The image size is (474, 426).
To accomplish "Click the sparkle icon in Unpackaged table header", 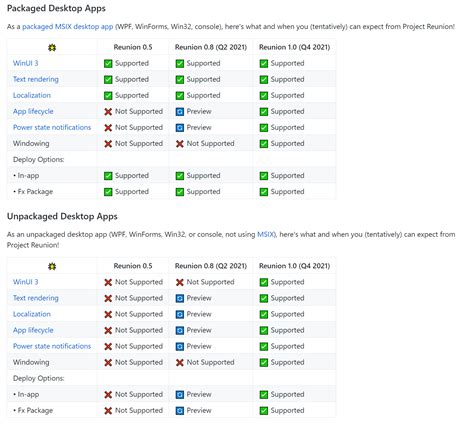I will [52, 266].
